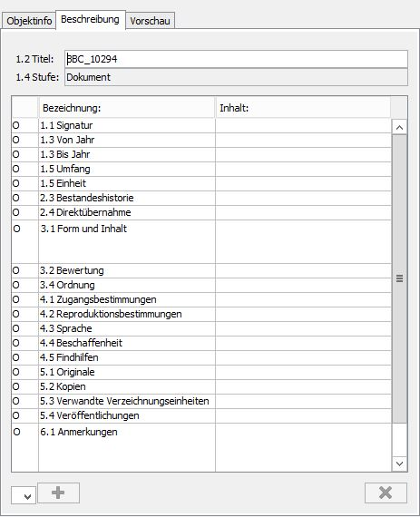Click the vertical scrollbar thumb grip

399,278
